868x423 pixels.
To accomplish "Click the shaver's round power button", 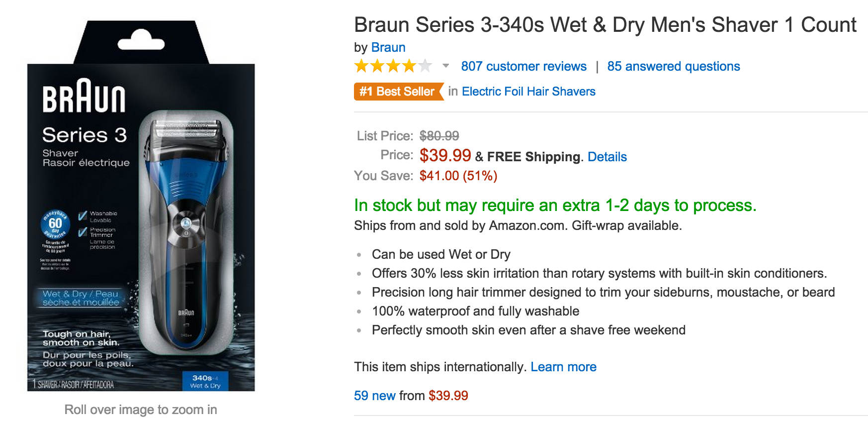I will coord(186,223).
